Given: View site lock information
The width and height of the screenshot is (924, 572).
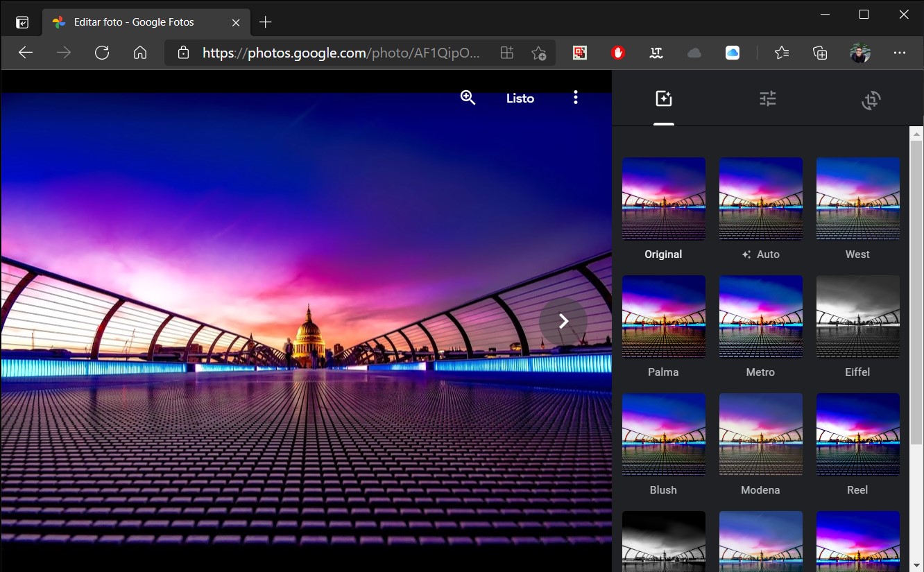Looking at the screenshot, I should [183, 53].
